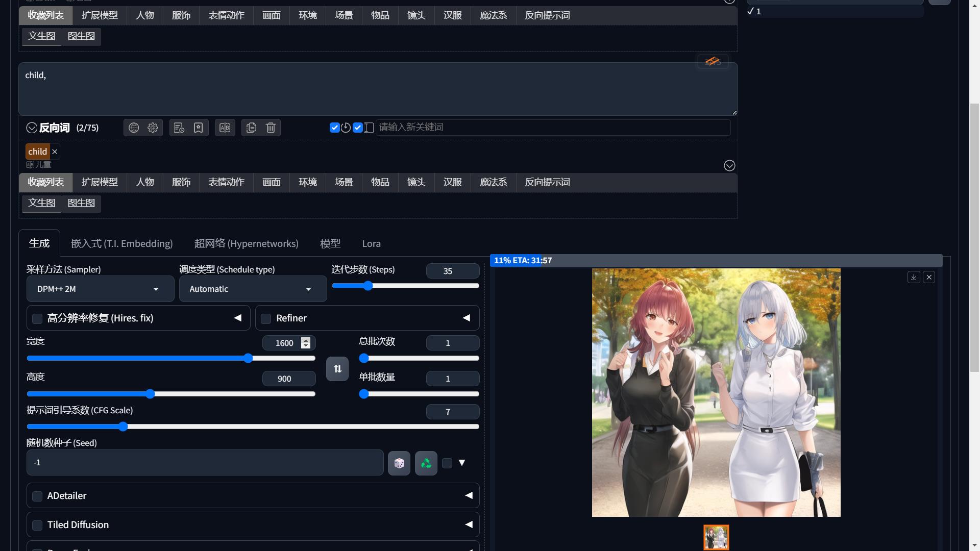Click the dice random seed button
This screenshot has width=980, height=551.
pos(399,463)
